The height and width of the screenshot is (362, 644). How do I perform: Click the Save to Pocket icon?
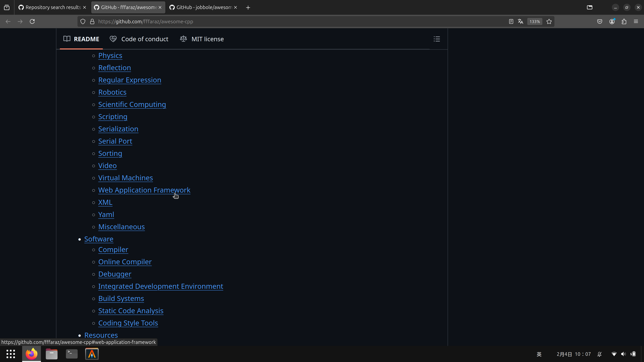point(600,21)
